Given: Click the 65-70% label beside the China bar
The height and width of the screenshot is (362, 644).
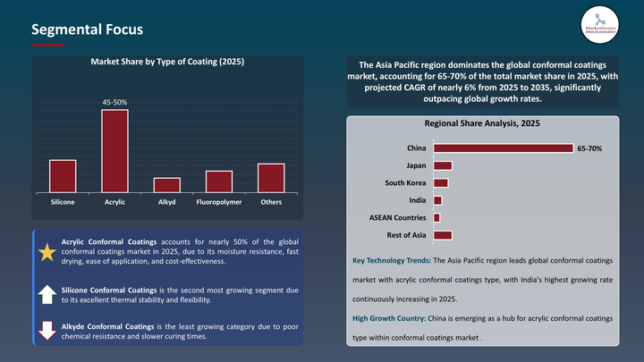Looking at the screenshot, I should pyautogui.click(x=590, y=148).
